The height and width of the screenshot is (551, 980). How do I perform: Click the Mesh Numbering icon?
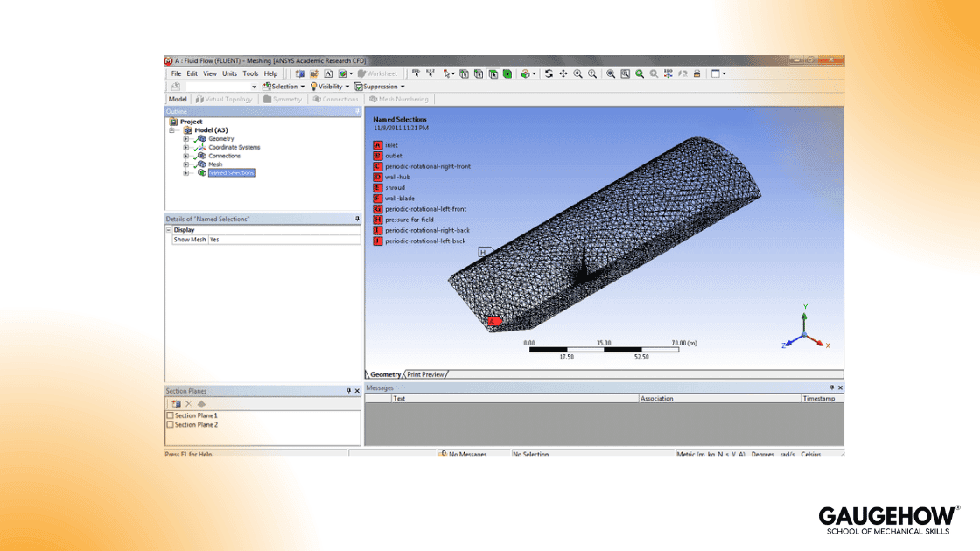pos(398,99)
